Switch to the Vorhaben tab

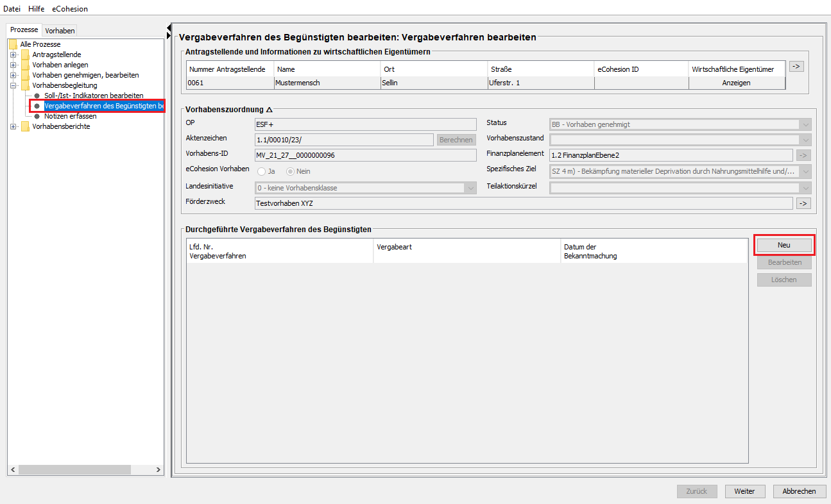(x=60, y=31)
